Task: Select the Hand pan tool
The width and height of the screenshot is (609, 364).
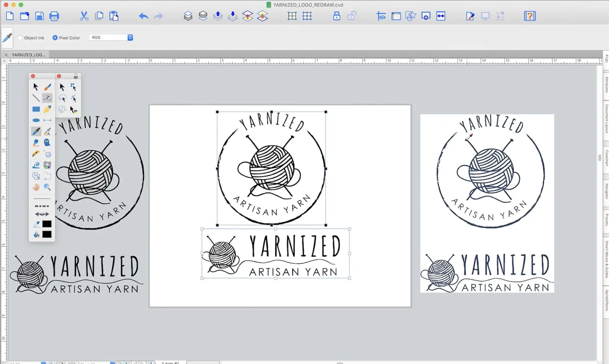Action: [x=36, y=187]
